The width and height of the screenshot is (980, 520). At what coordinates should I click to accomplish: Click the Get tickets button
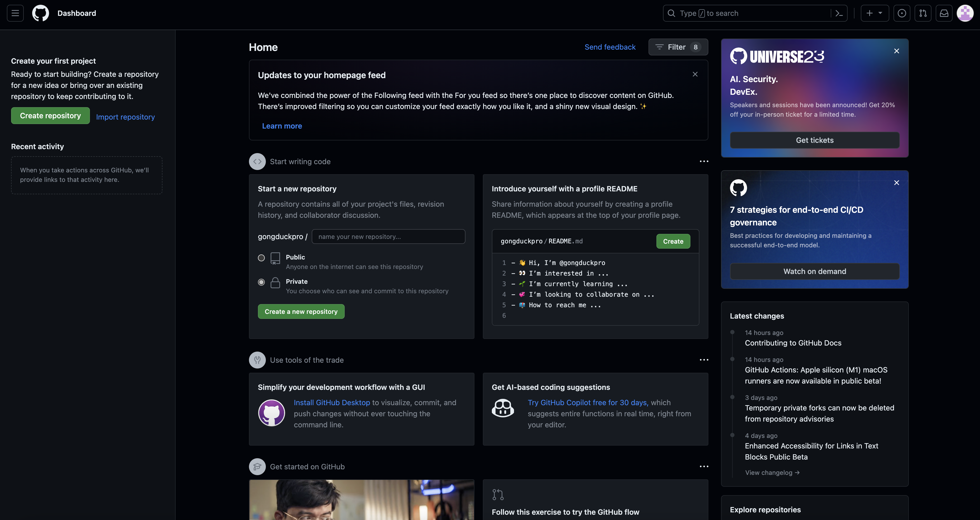click(x=814, y=140)
